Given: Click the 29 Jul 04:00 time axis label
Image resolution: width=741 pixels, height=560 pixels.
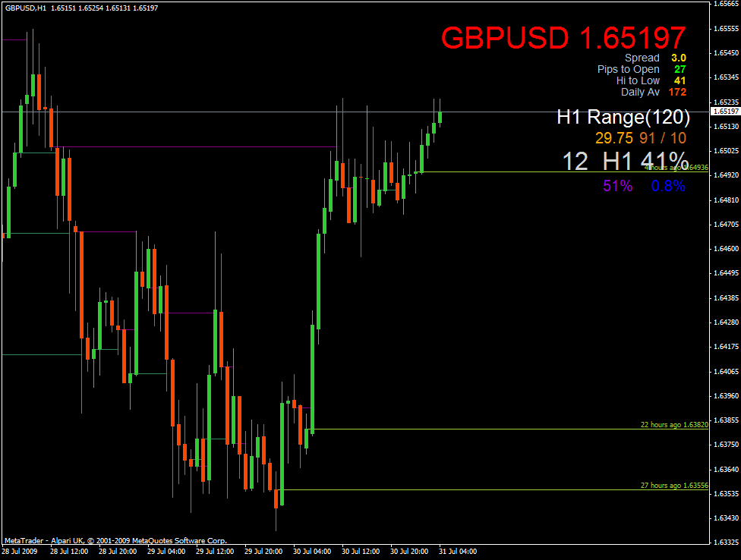Looking at the screenshot, I should [166, 552].
